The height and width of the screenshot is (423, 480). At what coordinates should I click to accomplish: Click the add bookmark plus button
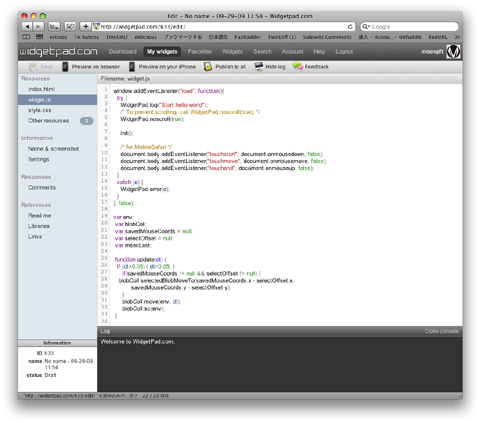coord(85,27)
